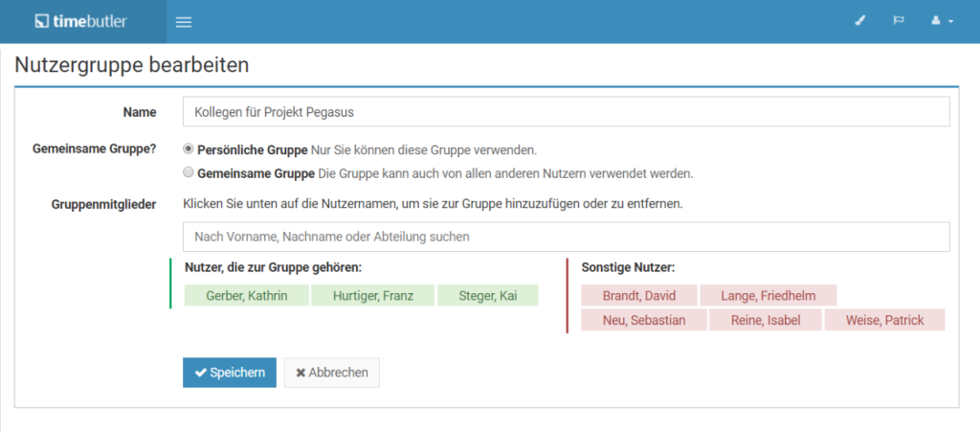Add Weise, Patrick to the group

tap(884, 320)
